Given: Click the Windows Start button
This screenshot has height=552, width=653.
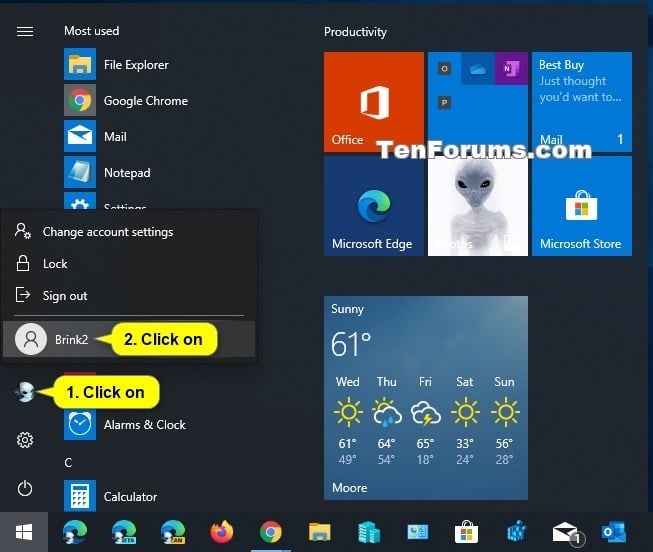Looking at the screenshot, I should coord(24,532).
